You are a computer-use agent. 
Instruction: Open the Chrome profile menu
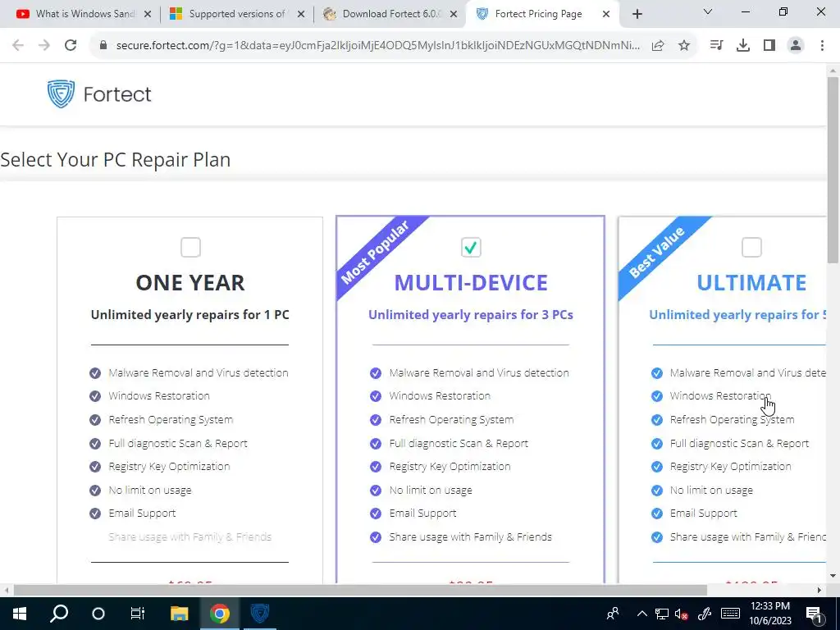point(796,46)
